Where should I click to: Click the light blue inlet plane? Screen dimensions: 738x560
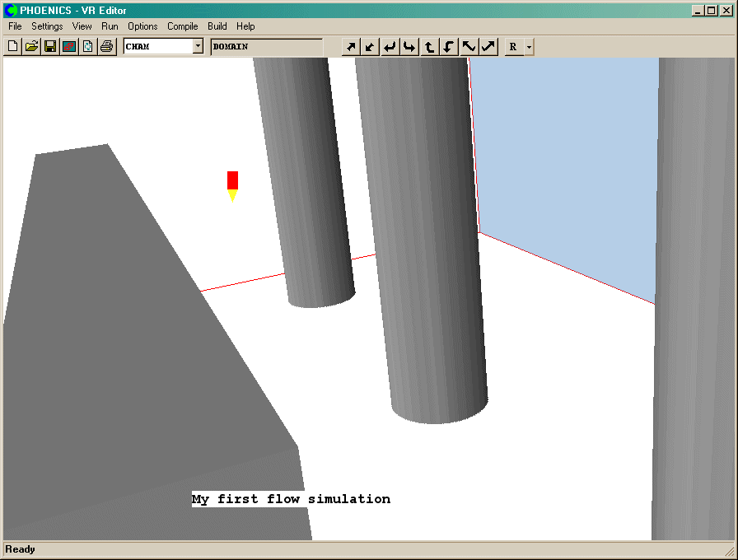(x=568, y=165)
